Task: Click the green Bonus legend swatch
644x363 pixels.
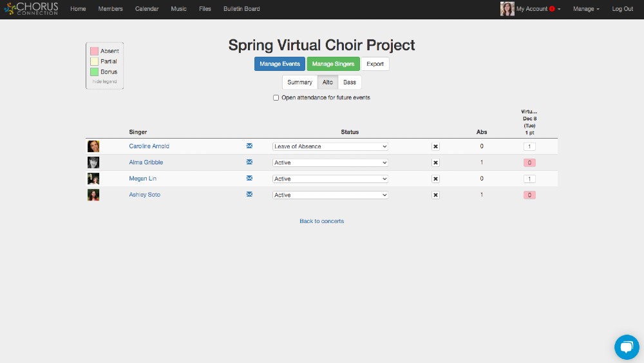Action: [94, 72]
